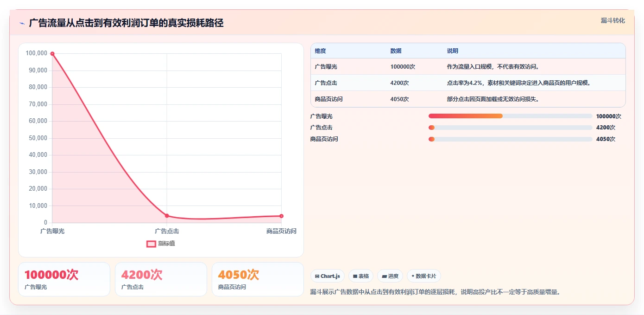Select the chart data point at 商品页访问
The height and width of the screenshot is (315, 644).
point(281,216)
